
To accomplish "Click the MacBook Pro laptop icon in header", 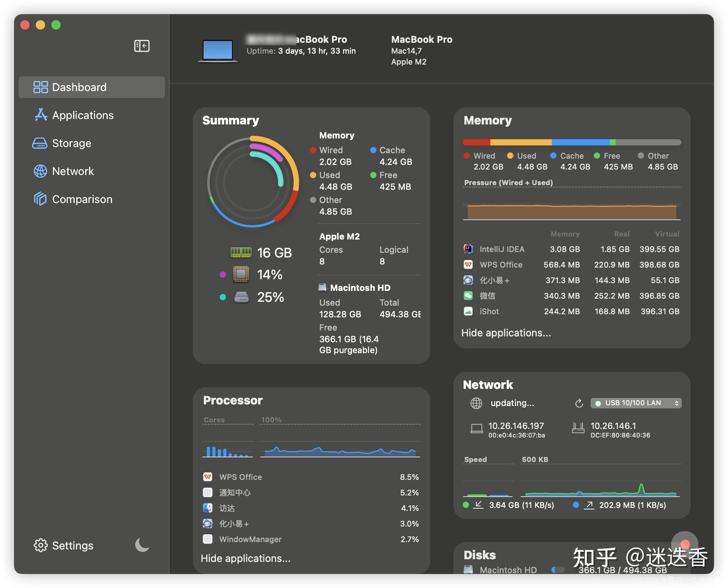I will [217, 50].
